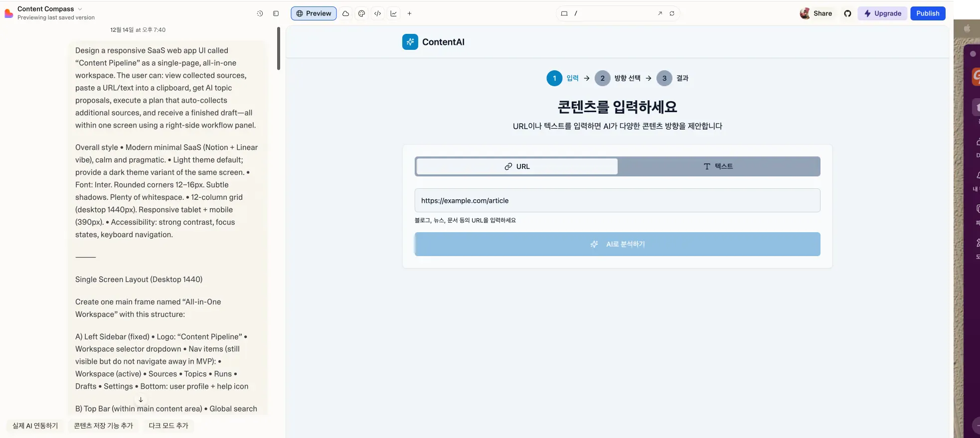Click the 블로그, 뉴스, 문서 hint text
Viewport: 980px width, 438px height.
tap(465, 220)
